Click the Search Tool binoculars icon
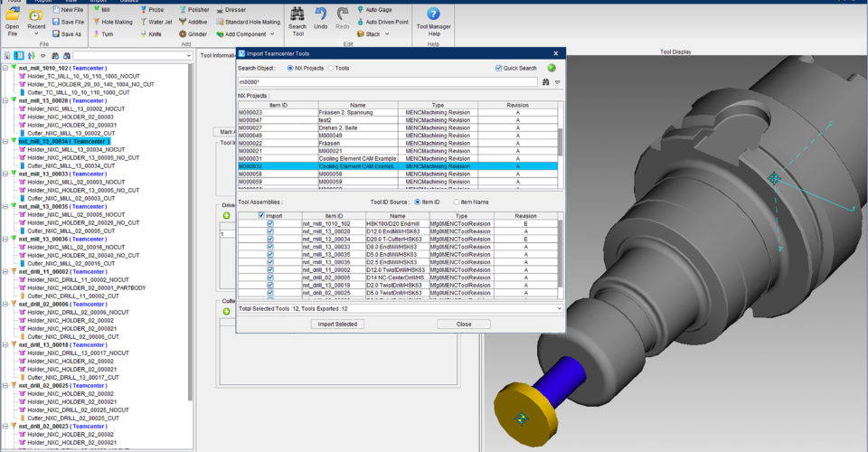Viewport: 868px width, 452px height. (x=297, y=14)
